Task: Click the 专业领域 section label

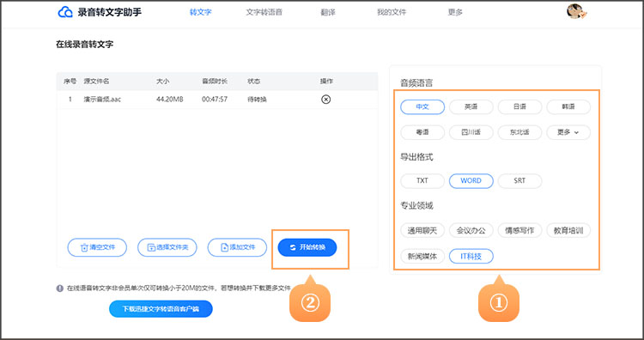Action: (416, 206)
